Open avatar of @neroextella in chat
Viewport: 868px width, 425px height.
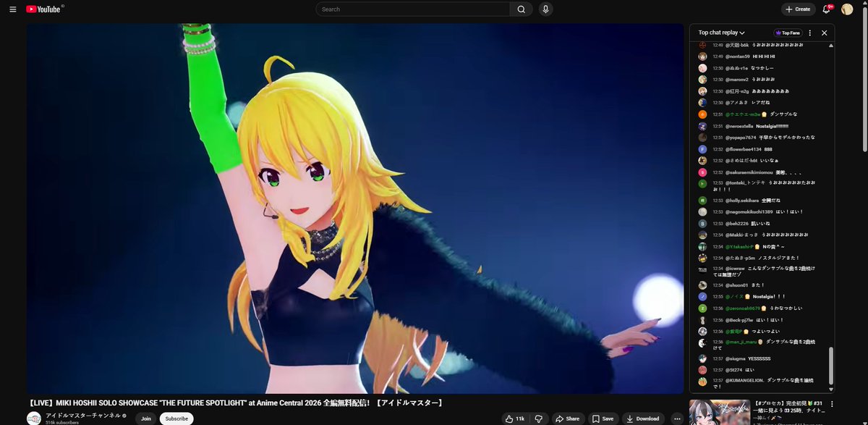tap(702, 126)
